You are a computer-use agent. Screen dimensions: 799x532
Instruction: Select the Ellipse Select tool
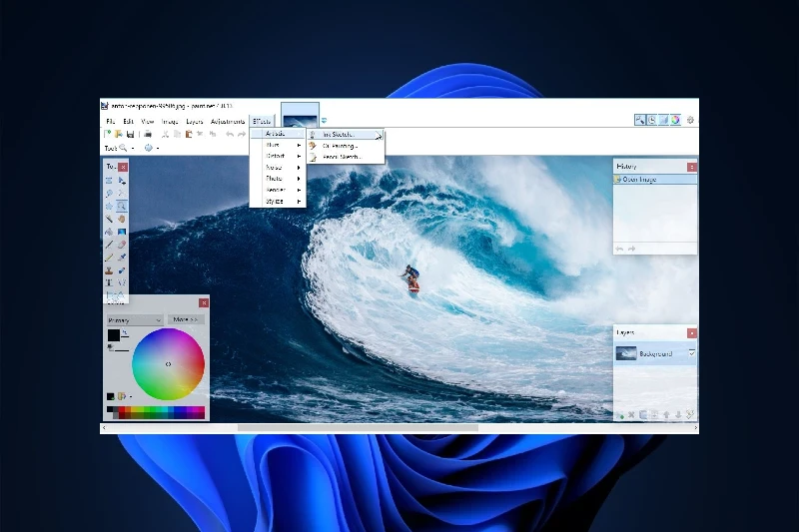(109, 207)
